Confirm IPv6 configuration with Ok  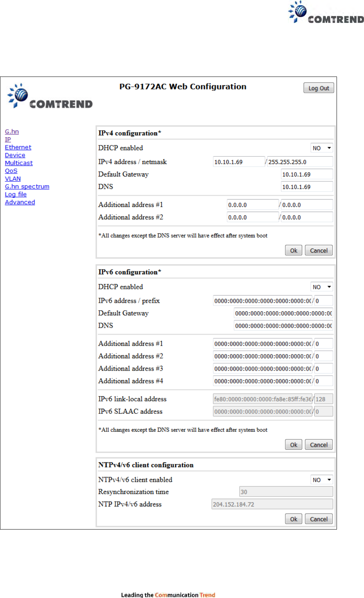point(293,445)
